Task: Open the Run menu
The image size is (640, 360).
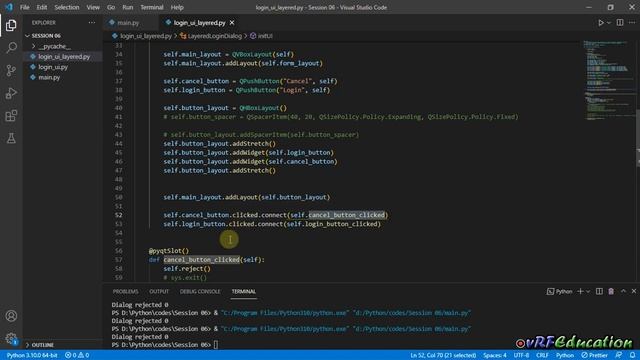Action: (127, 7)
